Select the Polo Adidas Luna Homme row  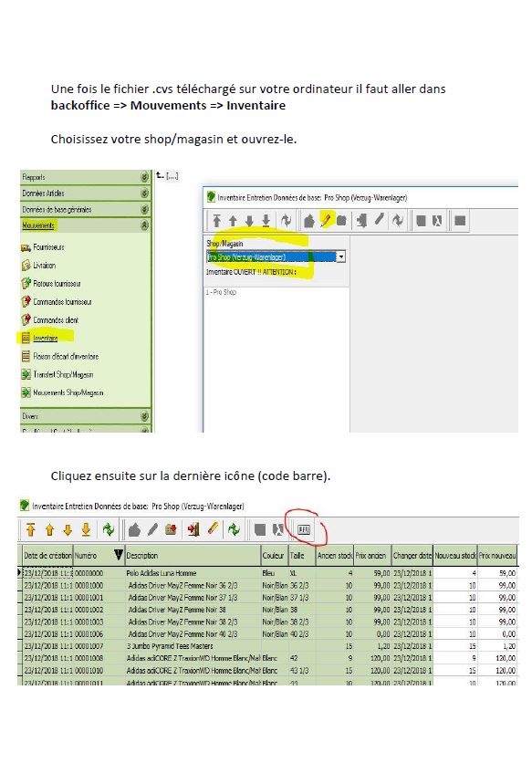point(268,573)
